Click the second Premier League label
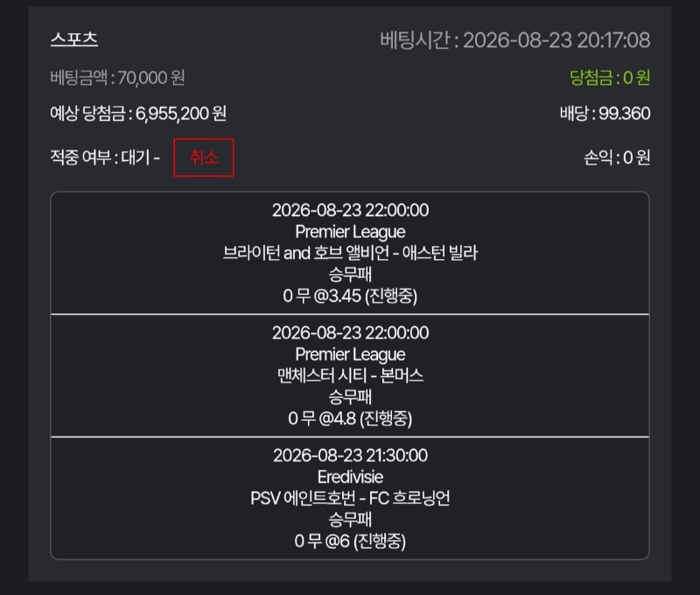 [350, 354]
